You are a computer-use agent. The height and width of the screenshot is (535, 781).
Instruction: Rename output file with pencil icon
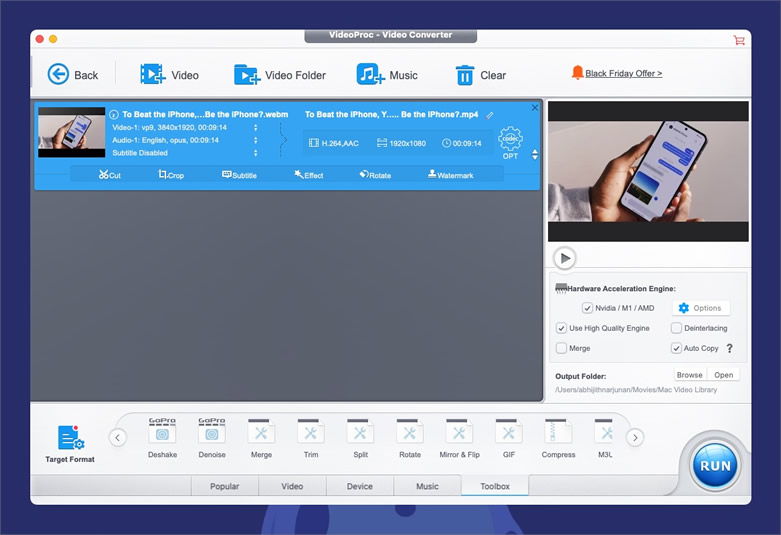pyautogui.click(x=490, y=115)
